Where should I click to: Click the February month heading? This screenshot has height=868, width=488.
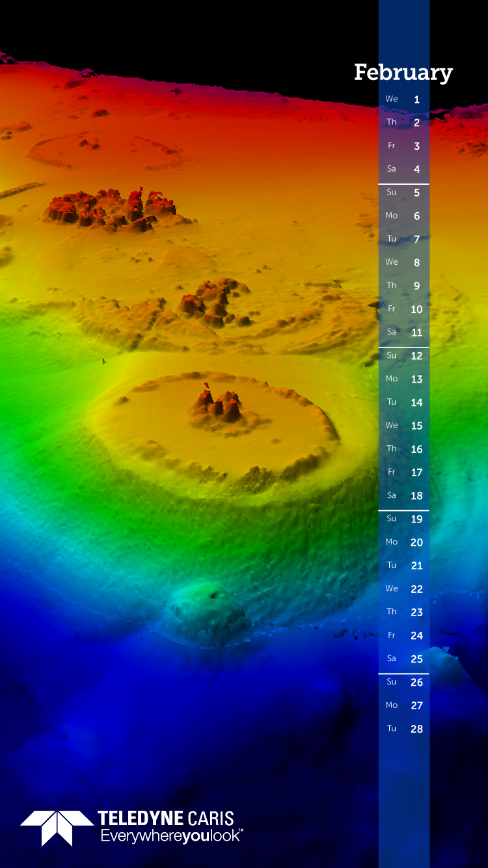coord(403,73)
